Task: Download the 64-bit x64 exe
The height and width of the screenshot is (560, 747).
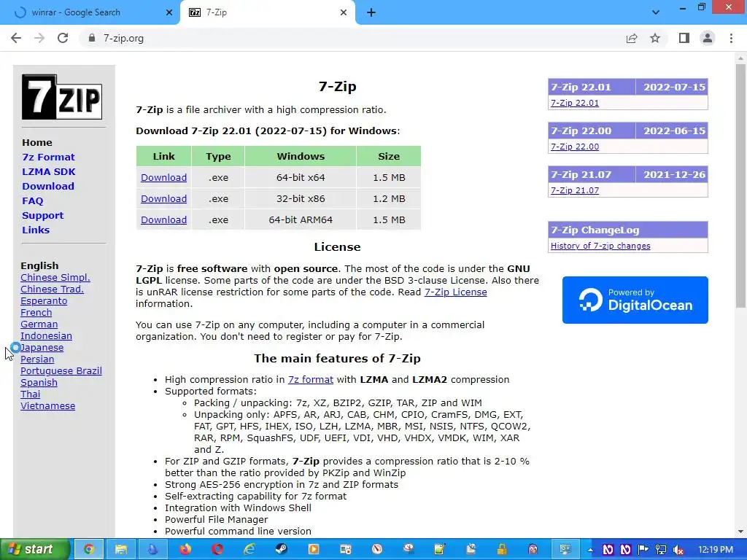Action: (163, 178)
